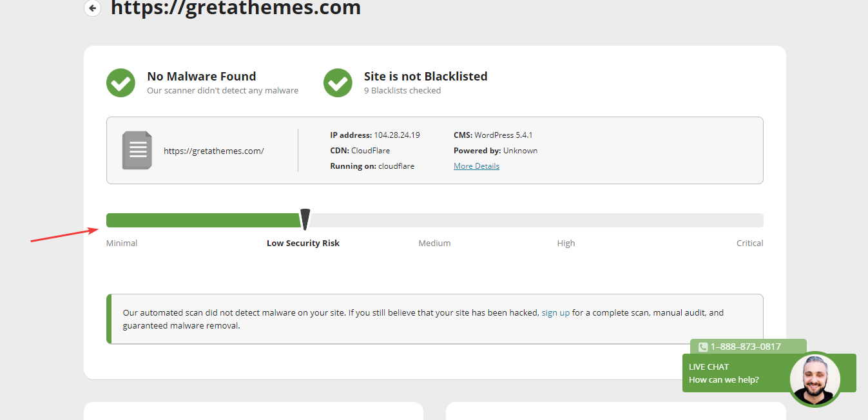
Task: Click the No Malware Found title
Action: [x=202, y=77]
